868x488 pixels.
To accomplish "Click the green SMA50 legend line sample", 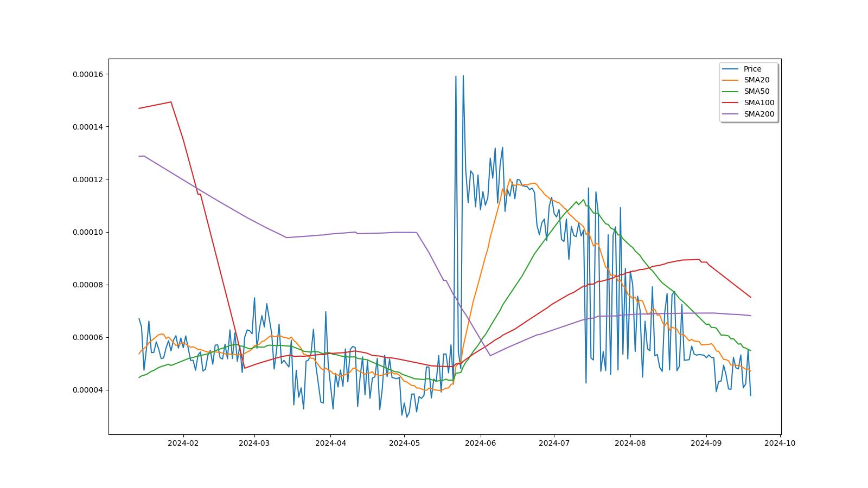I will tap(731, 92).
